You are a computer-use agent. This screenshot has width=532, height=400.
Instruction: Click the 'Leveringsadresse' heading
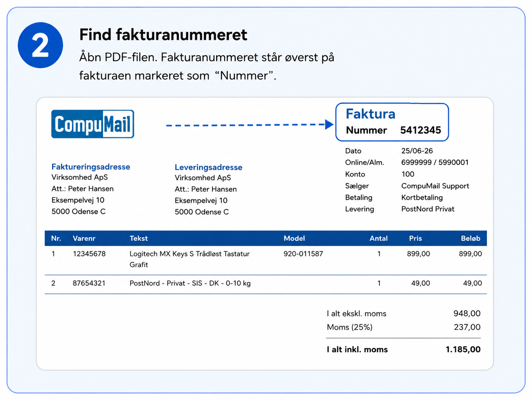tap(208, 167)
